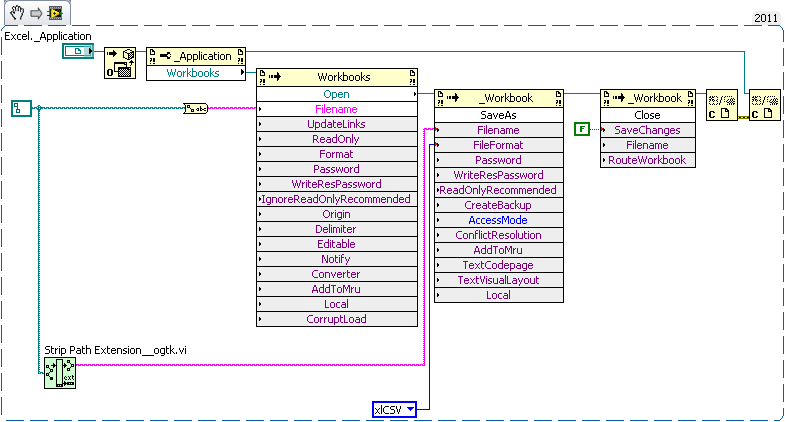Click WriteResPassword in the Open method
This screenshot has width=785, height=422.
[x=337, y=184]
